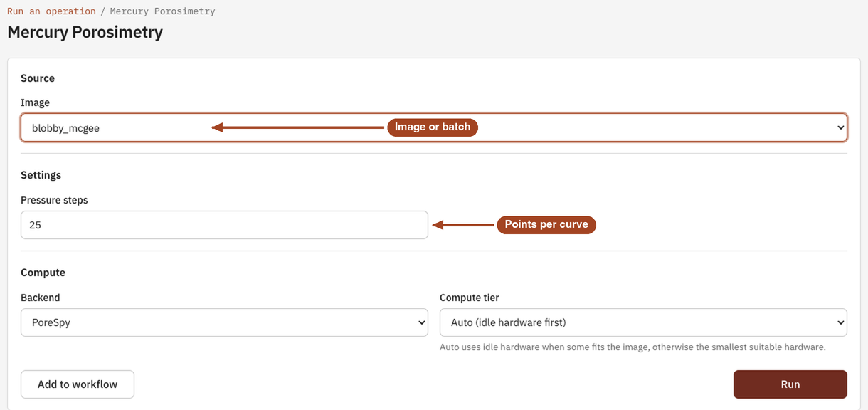Click the Add to workflow button
Image resolution: width=868 pixels, height=410 pixels.
pos(78,384)
